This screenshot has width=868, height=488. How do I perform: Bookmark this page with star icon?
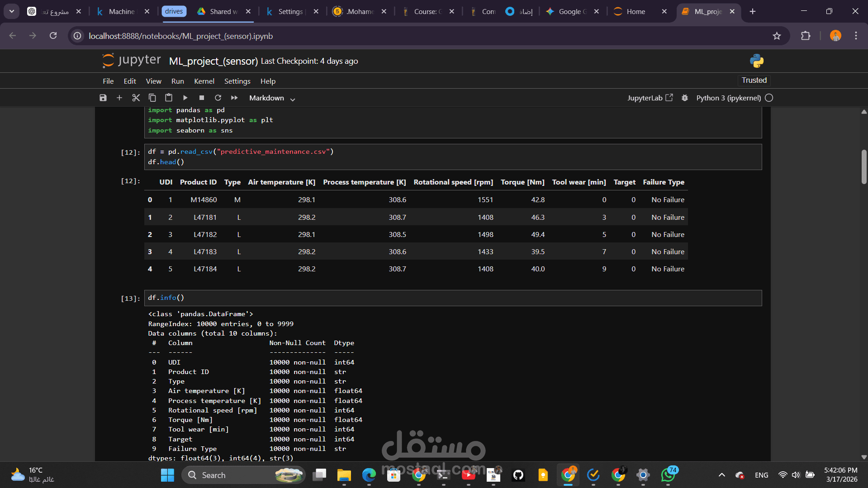coord(777,36)
